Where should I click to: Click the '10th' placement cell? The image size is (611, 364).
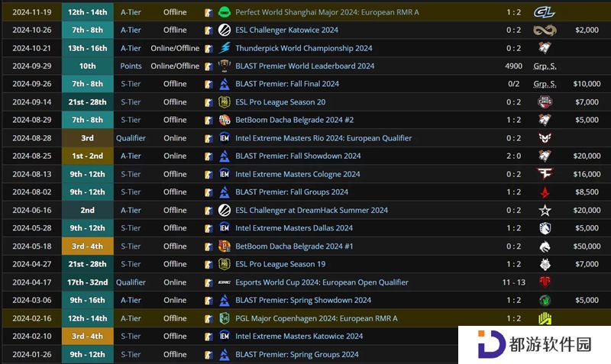coord(87,66)
